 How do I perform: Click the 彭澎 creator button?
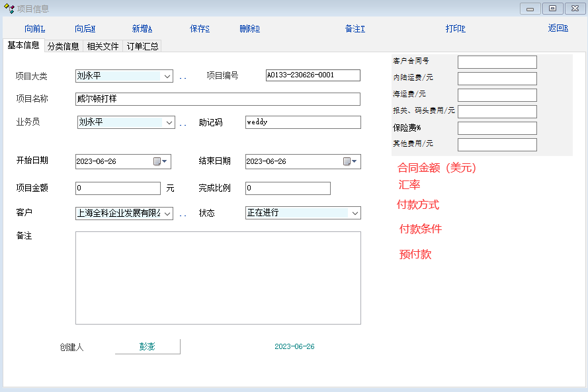(x=147, y=346)
